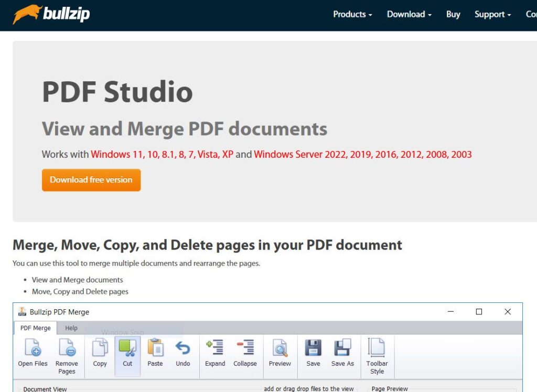537x392 pixels.
Task: Hit the Undo arrow icon
Action: pos(182,349)
